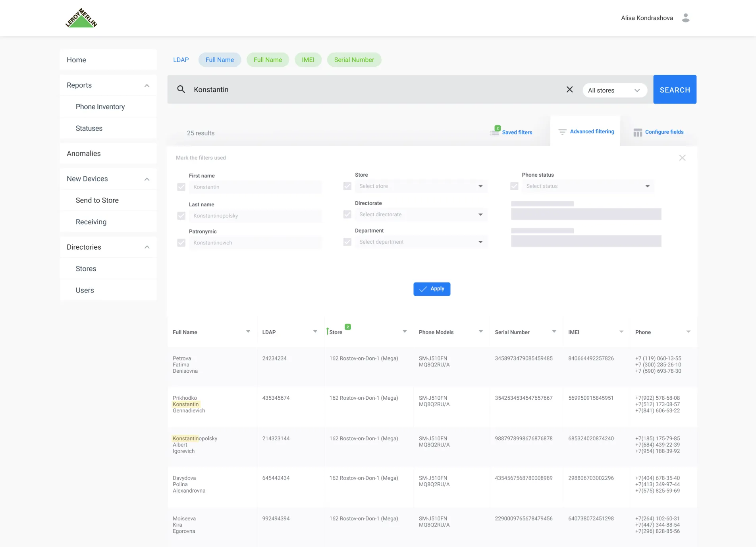Toggle the First name filter checkbox

tap(181, 187)
